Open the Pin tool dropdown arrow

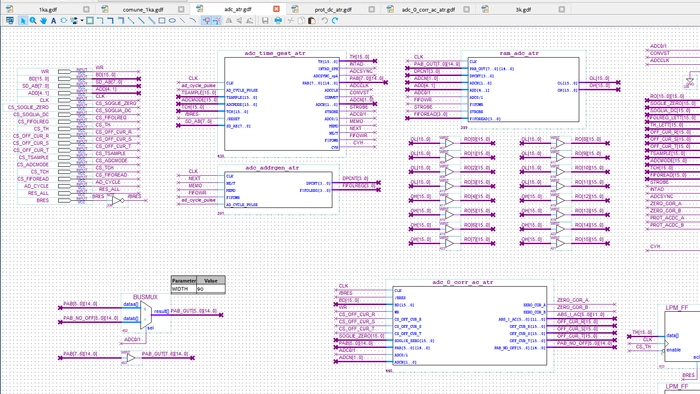click(82, 21)
